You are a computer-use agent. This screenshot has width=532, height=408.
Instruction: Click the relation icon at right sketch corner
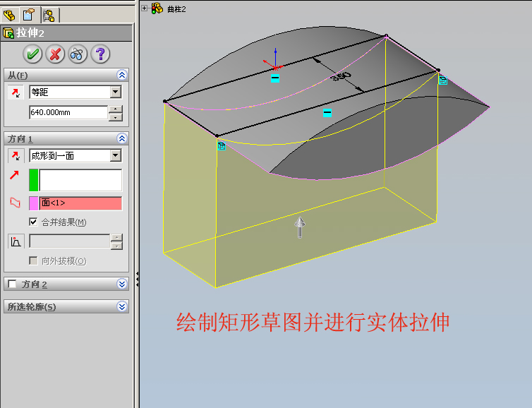click(443, 80)
